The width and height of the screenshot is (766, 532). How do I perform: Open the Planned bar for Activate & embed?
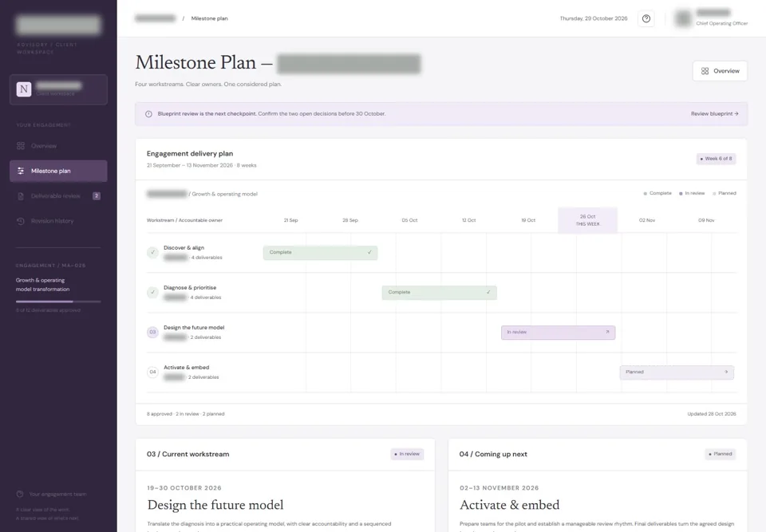click(x=677, y=372)
